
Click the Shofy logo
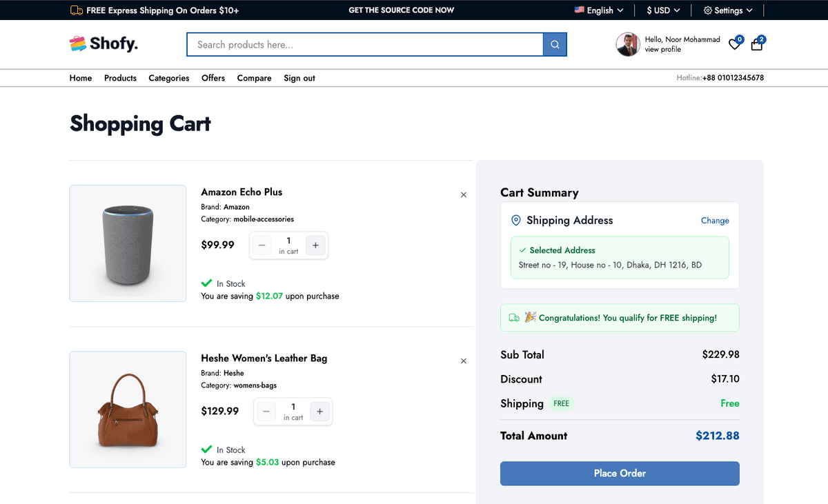[x=104, y=44]
